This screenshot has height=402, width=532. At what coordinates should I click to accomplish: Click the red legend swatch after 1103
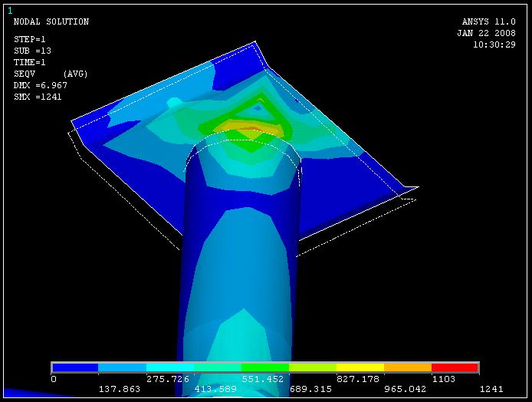pyautogui.click(x=455, y=367)
